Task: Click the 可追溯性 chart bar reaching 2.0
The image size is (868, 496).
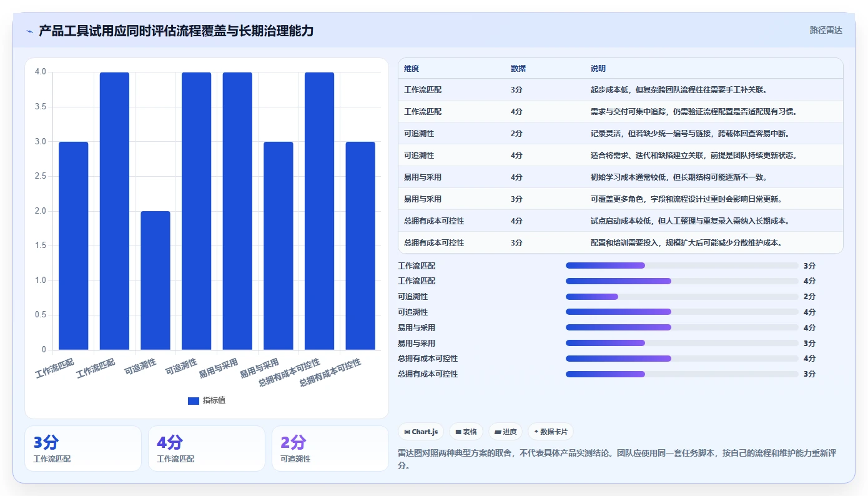Action: point(155,280)
